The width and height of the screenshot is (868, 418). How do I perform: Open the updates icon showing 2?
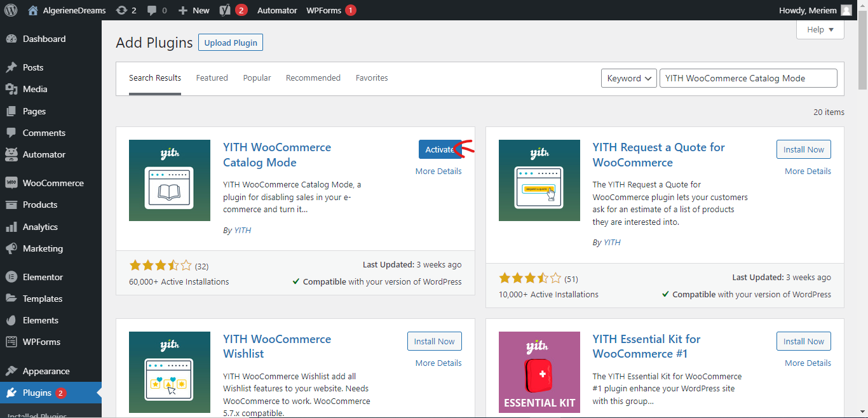pyautogui.click(x=121, y=10)
